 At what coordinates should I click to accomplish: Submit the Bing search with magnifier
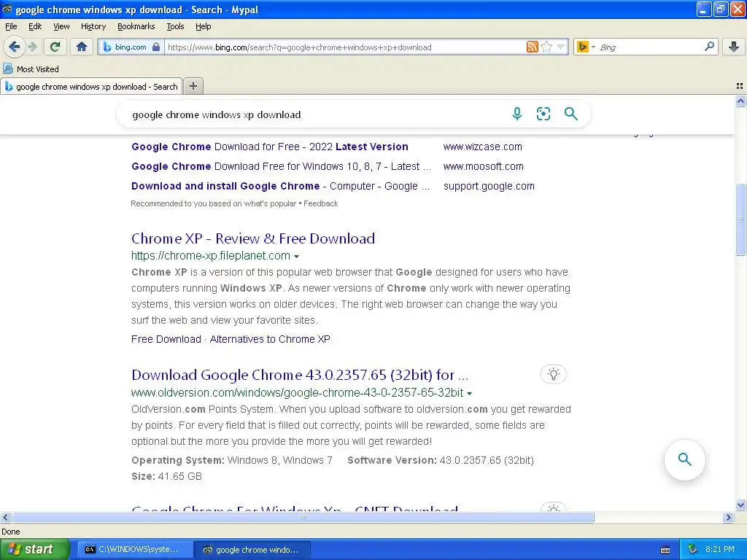(x=570, y=114)
